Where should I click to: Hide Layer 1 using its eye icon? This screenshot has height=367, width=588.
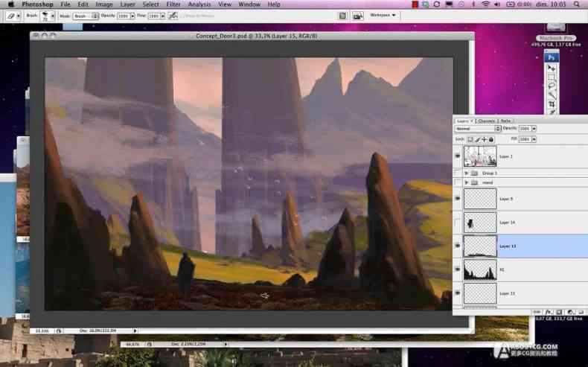(x=458, y=156)
